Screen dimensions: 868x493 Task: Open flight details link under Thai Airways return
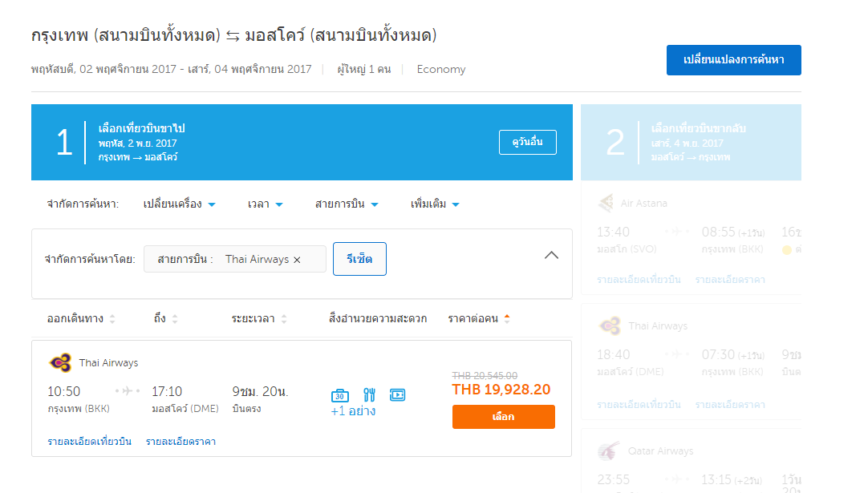[x=639, y=405]
